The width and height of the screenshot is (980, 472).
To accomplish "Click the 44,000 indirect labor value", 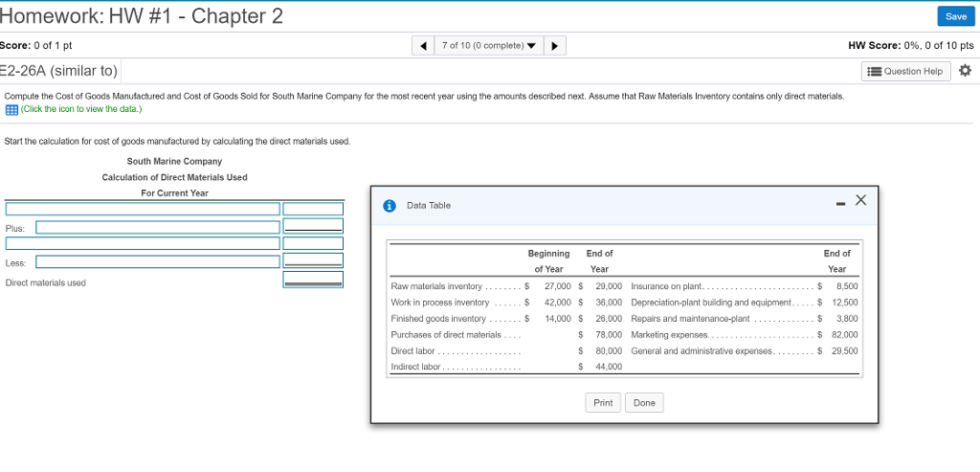I will tap(609, 367).
